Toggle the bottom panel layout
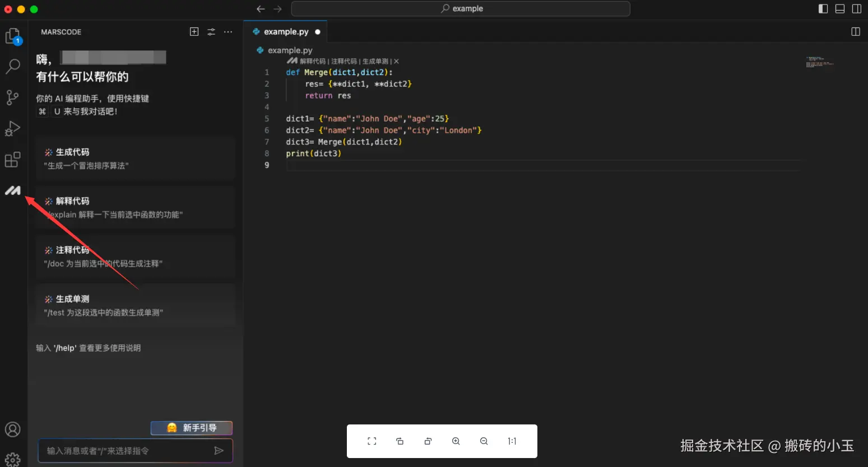868x467 pixels. [x=840, y=8]
